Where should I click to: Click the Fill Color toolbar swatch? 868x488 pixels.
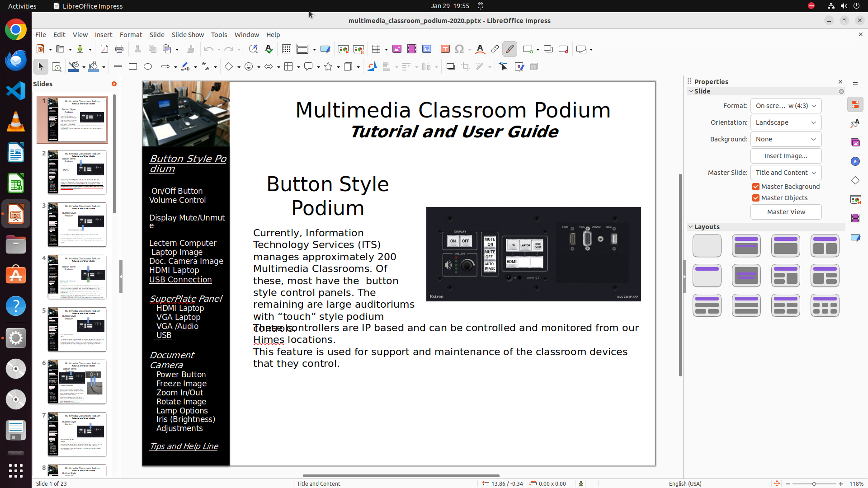point(94,67)
